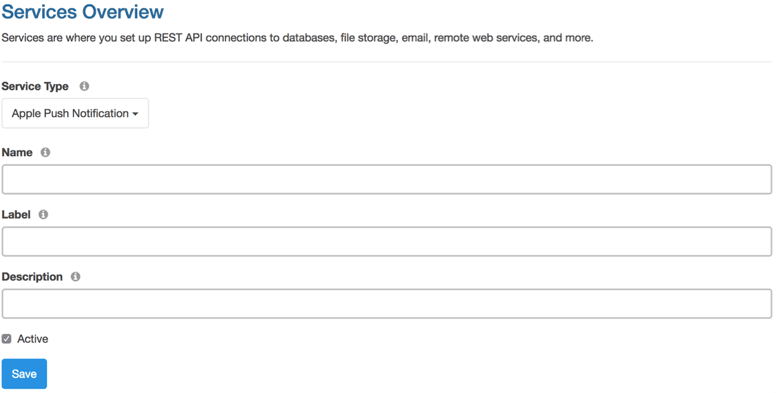Click the REST API connections description sentence
The image size is (776, 393).
297,38
